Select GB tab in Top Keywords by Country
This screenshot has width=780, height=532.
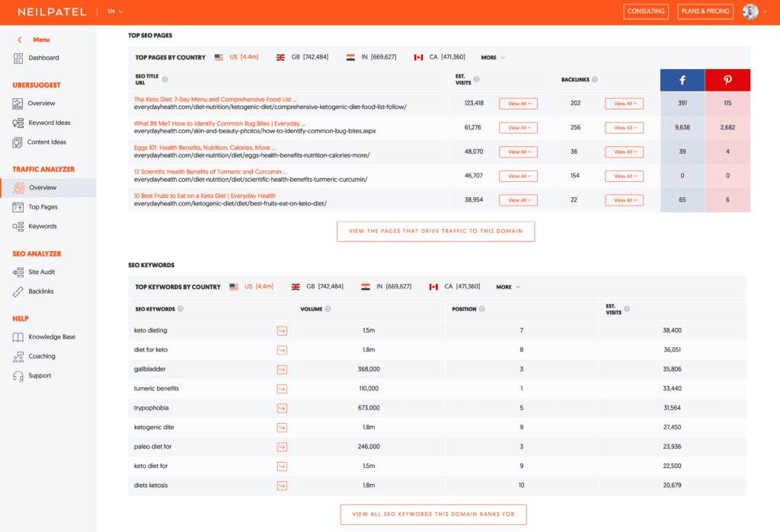(318, 287)
